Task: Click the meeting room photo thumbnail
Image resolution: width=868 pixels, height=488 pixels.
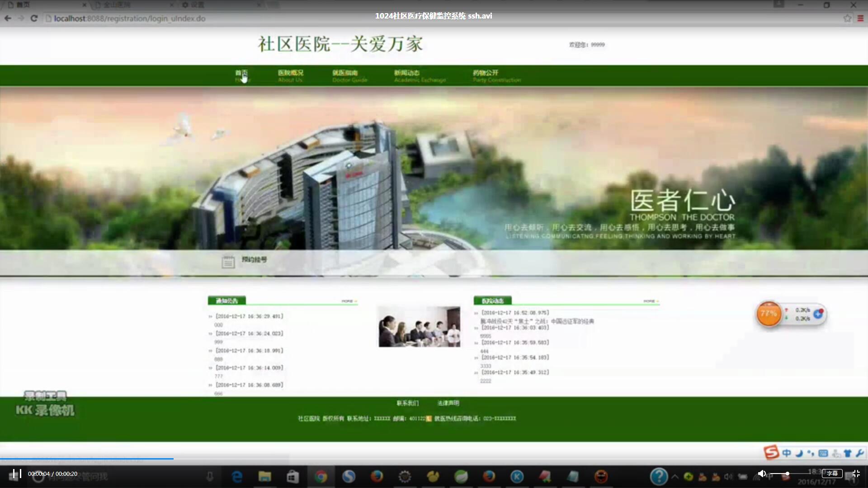Action: pos(419,327)
